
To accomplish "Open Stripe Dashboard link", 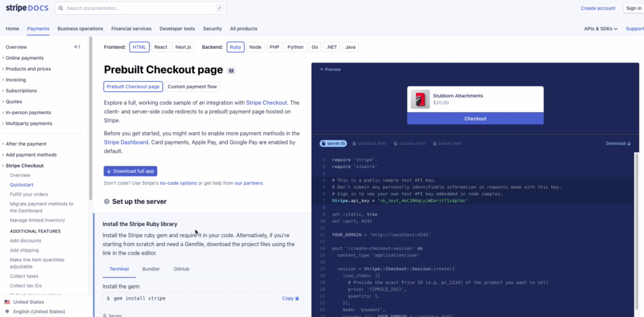I will point(126,142).
